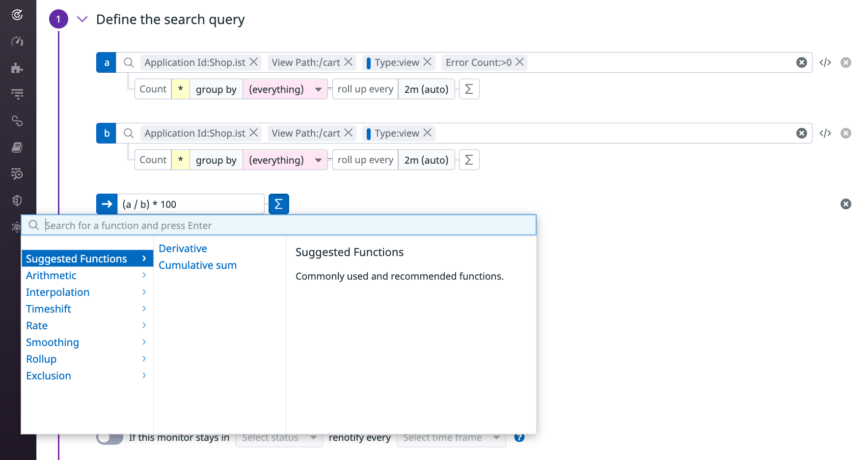Open the Integrations puzzle piece icon

click(17, 68)
